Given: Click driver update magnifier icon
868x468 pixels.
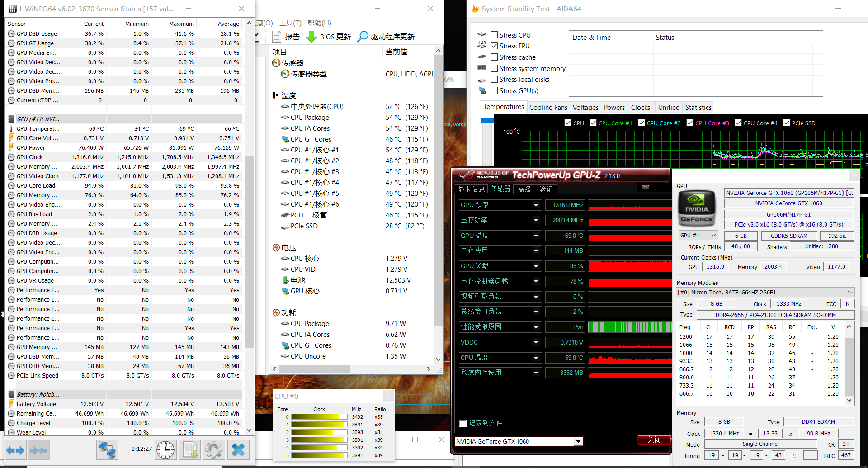Looking at the screenshot, I should pyautogui.click(x=362, y=37).
